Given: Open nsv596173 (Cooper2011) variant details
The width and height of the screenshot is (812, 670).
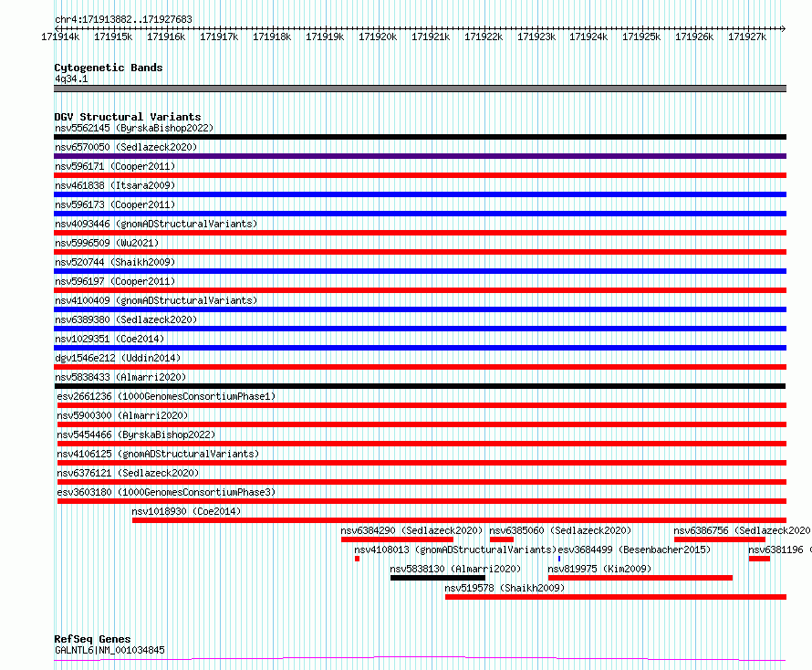Looking at the screenshot, I should tap(115, 204).
